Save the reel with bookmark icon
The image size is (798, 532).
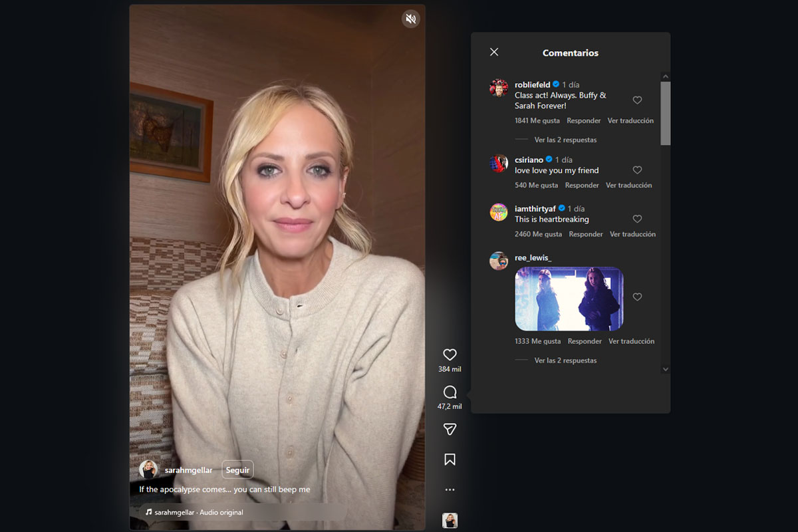[x=450, y=460]
